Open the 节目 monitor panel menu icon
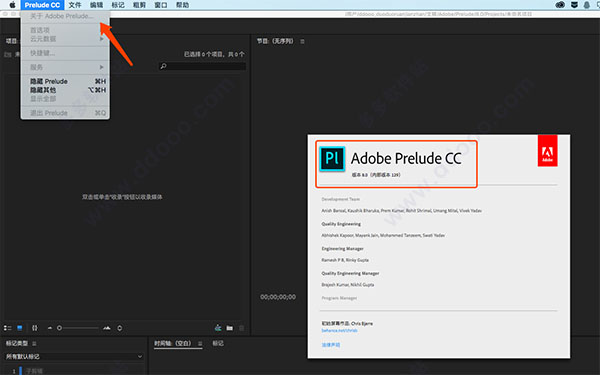 [x=302, y=41]
